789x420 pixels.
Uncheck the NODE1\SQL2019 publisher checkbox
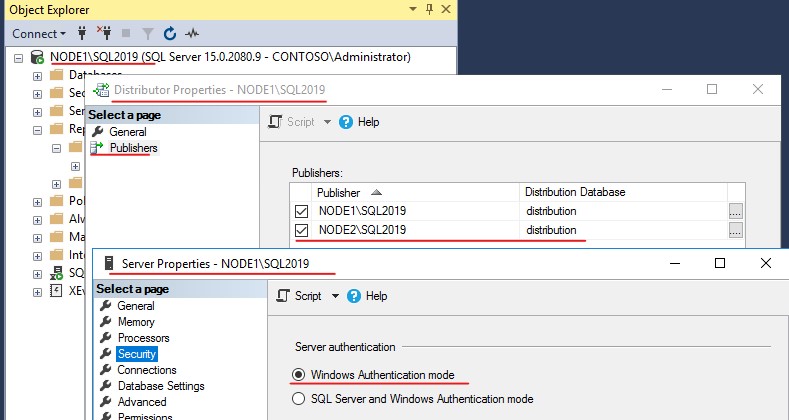pos(301,211)
